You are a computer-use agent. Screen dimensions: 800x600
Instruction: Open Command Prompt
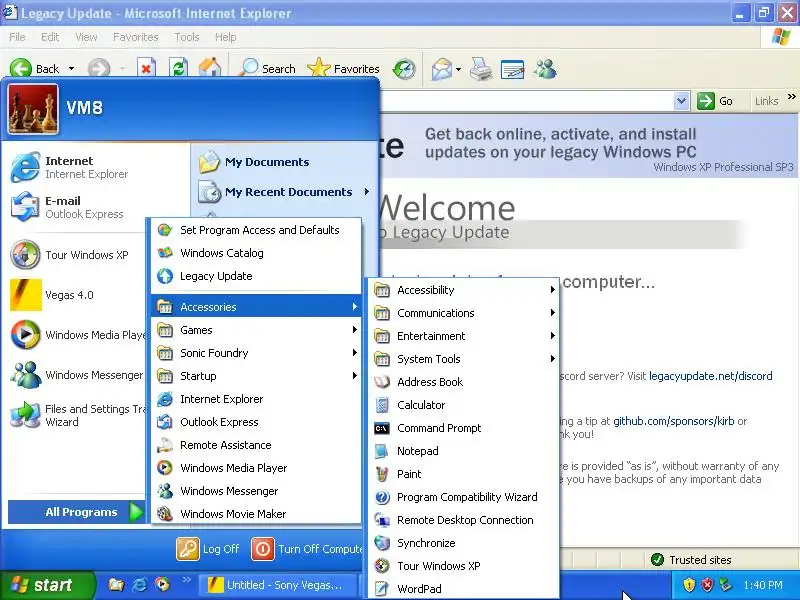(464, 428)
